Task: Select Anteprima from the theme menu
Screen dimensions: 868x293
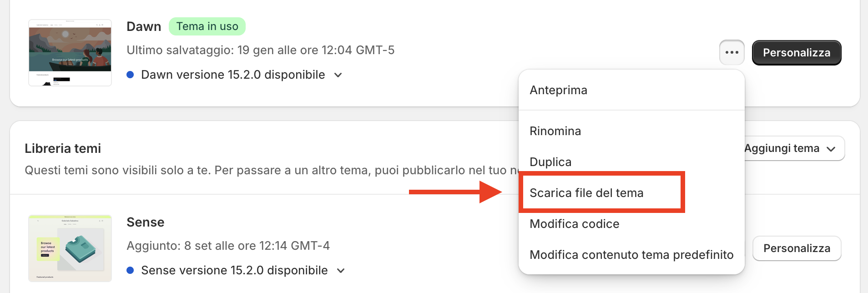Action: tap(558, 90)
